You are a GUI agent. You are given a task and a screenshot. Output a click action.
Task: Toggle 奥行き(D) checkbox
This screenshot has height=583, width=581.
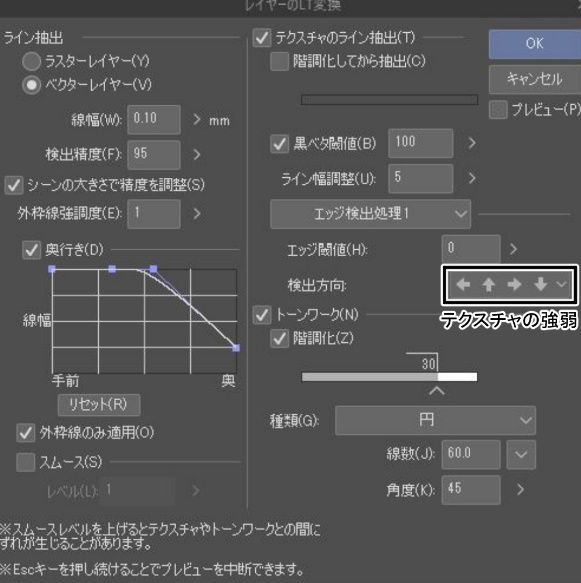tap(31, 250)
